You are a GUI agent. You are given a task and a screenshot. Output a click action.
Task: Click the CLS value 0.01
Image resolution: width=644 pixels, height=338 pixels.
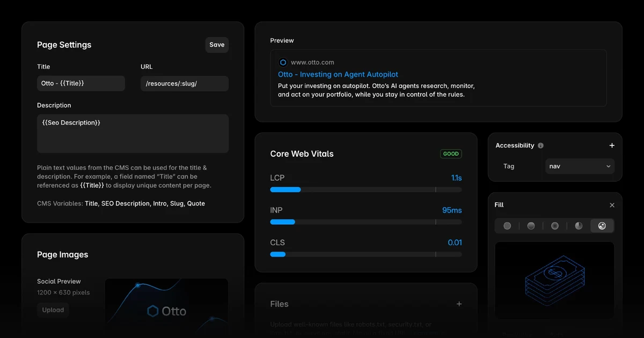(455, 243)
